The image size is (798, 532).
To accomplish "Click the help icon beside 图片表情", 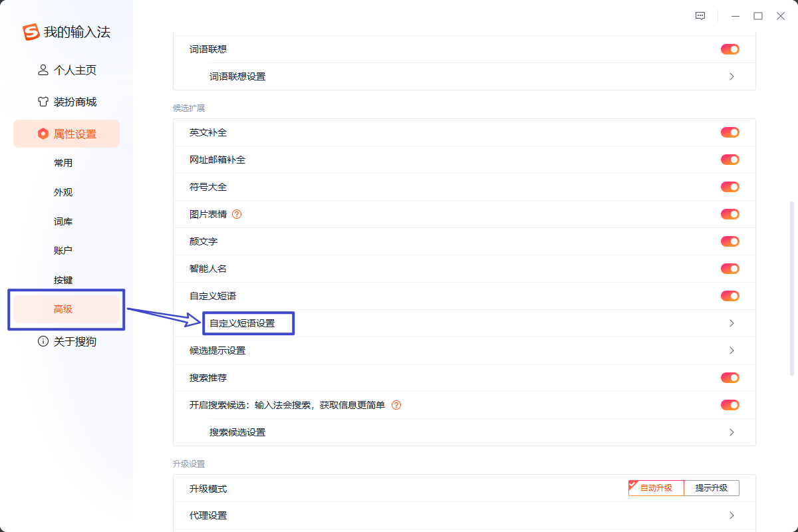I will pos(237,214).
